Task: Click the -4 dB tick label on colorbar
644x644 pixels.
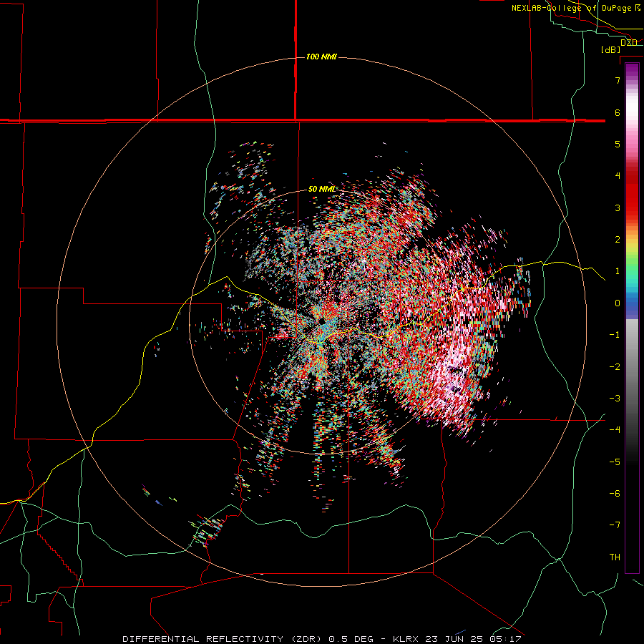Action: (615, 429)
